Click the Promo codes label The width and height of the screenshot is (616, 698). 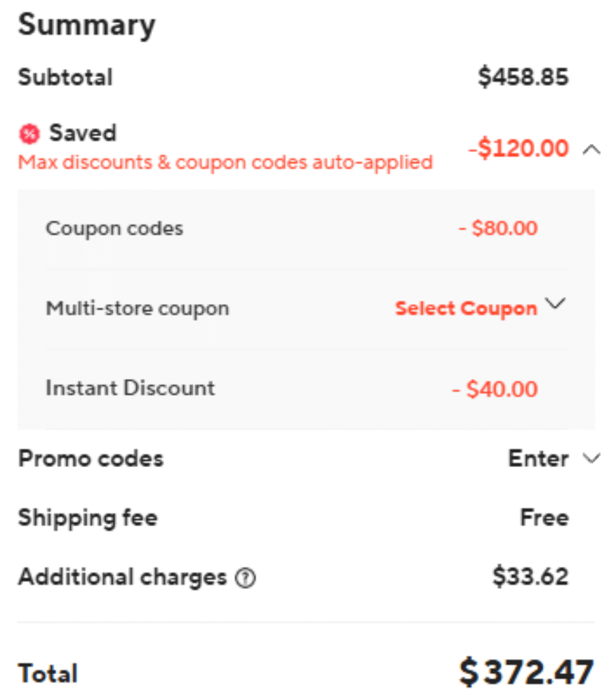pyautogui.click(x=91, y=459)
